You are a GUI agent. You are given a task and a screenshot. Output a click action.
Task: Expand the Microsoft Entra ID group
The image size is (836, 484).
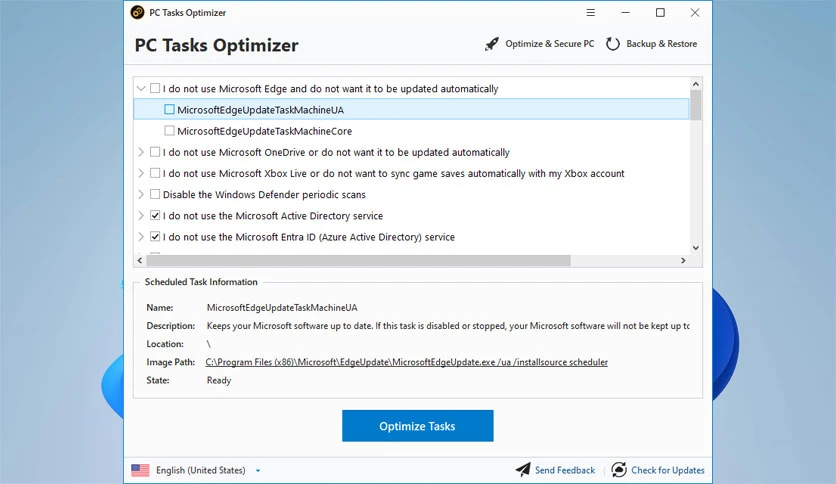pyautogui.click(x=141, y=237)
